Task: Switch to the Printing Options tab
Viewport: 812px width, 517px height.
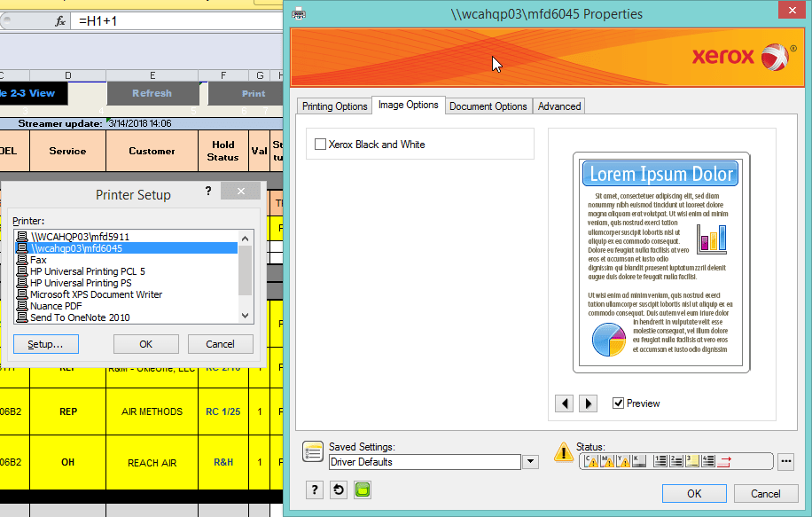Action: (x=334, y=106)
